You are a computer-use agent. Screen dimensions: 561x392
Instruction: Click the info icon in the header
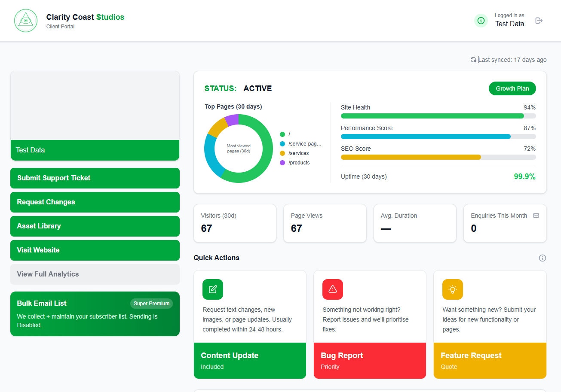point(481,20)
